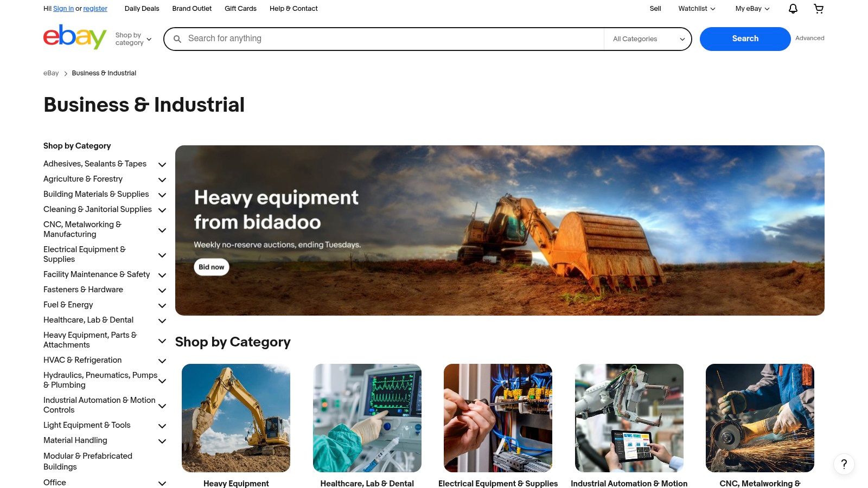This screenshot has width=868, height=488.
Task: Open the notifications bell icon
Action: (x=793, y=9)
